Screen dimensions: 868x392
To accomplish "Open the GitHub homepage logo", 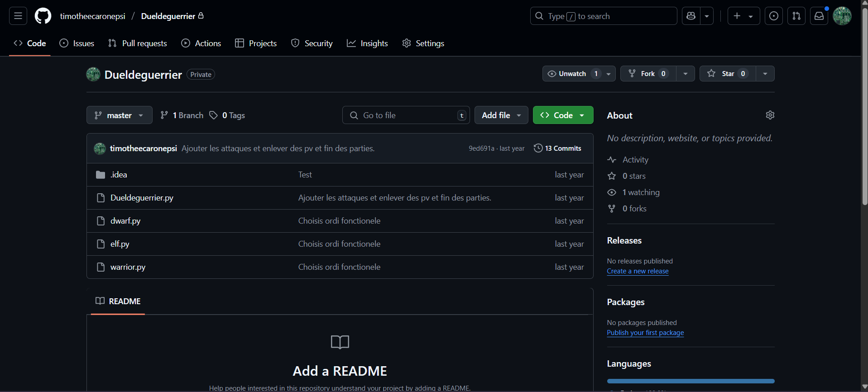I will [x=43, y=16].
